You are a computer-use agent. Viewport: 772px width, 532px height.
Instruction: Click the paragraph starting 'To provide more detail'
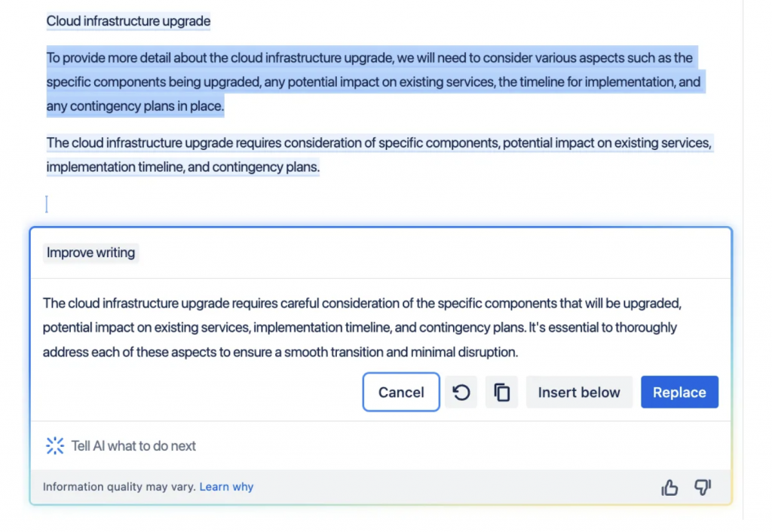(376, 81)
